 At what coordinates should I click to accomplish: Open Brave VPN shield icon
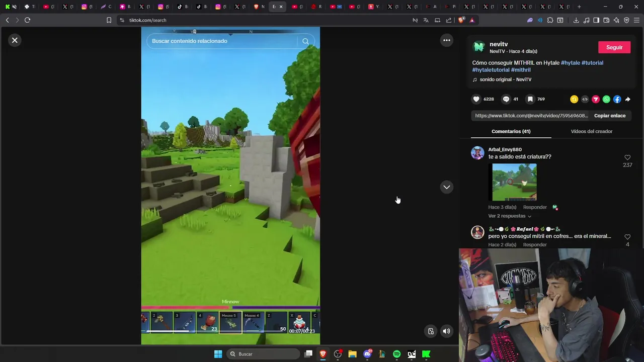coord(626,20)
